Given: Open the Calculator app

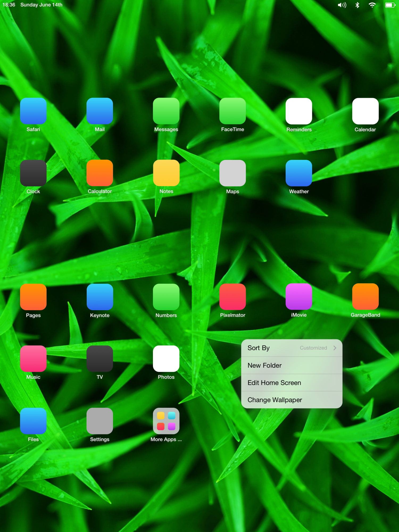Looking at the screenshot, I should (x=100, y=173).
